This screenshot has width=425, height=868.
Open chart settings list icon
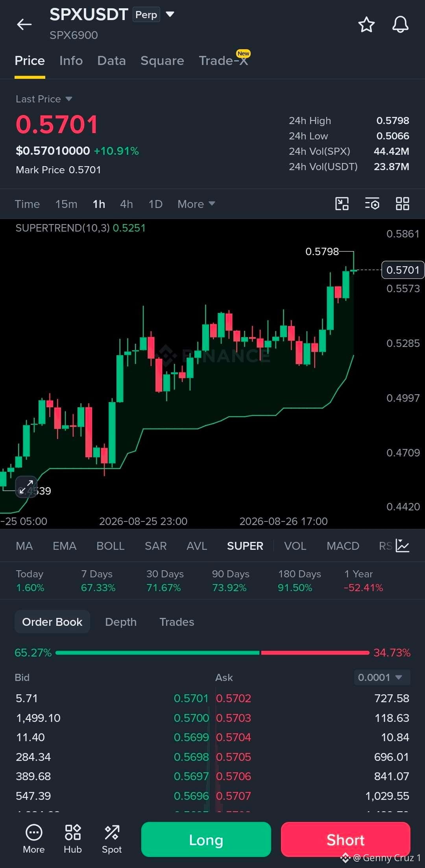(372, 204)
